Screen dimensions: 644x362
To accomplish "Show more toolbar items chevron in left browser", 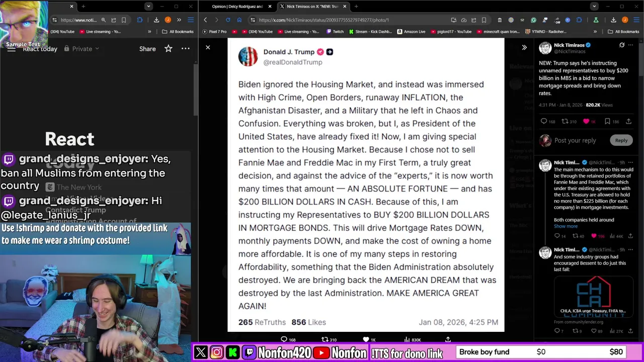I will pyautogui.click(x=179, y=20).
